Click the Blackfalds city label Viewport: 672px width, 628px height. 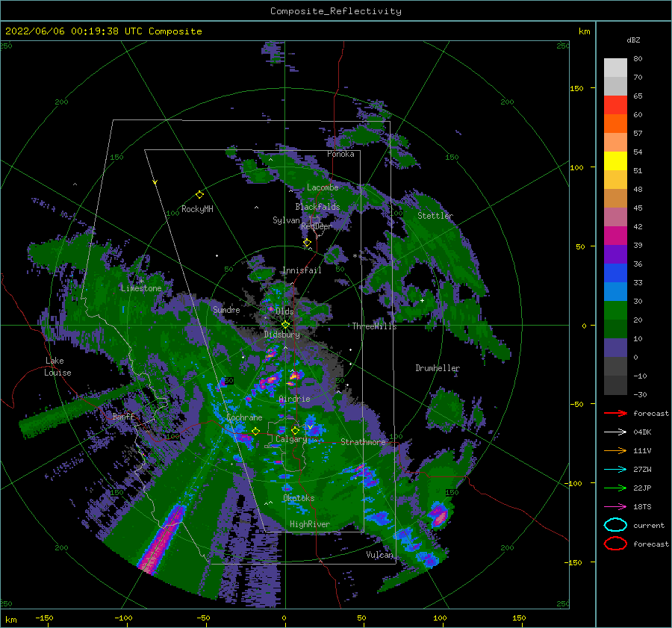pos(317,207)
